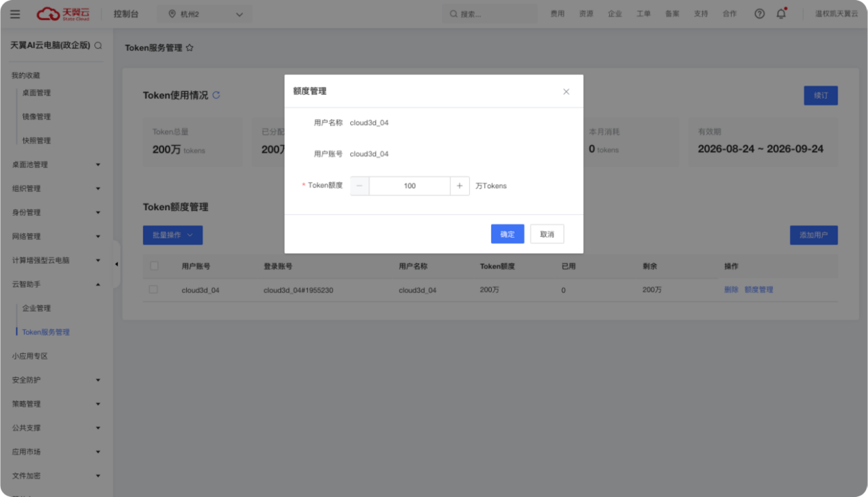
Task: Click the Token额度 number input field
Action: (x=410, y=186)
